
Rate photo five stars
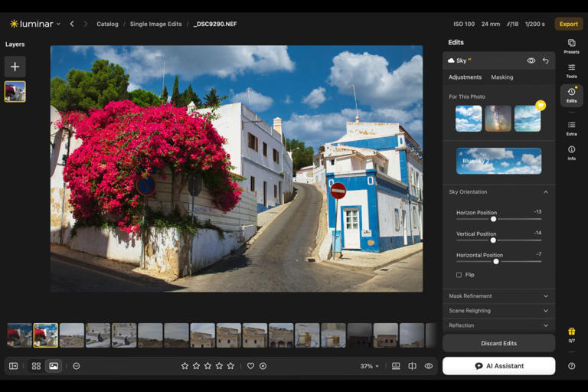pos(230,366)
